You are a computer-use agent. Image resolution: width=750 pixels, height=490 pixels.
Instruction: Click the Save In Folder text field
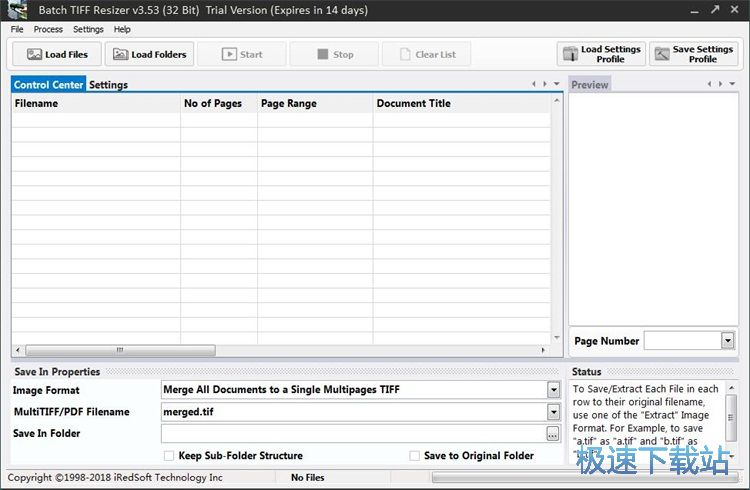coord(352,434)
